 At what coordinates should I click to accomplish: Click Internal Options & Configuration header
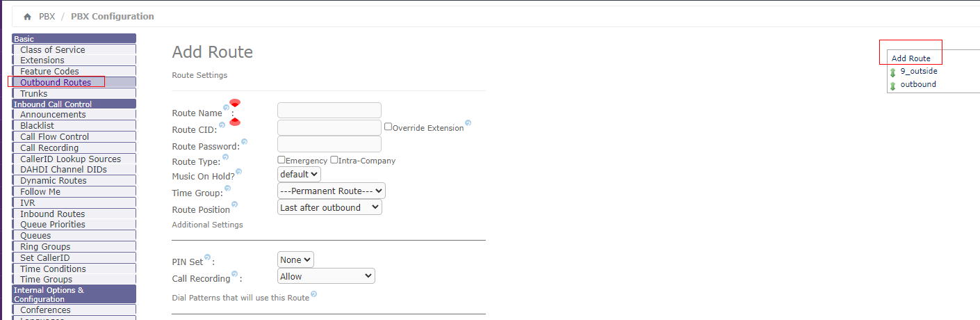point(74,294)
